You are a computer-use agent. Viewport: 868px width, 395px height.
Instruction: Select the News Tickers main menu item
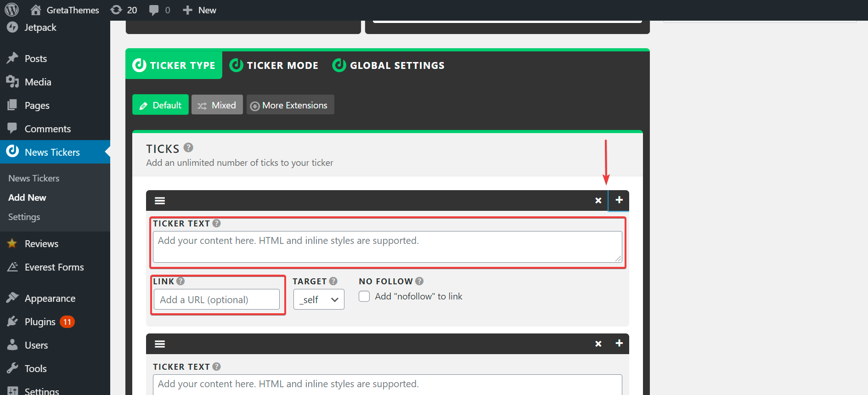55,152
